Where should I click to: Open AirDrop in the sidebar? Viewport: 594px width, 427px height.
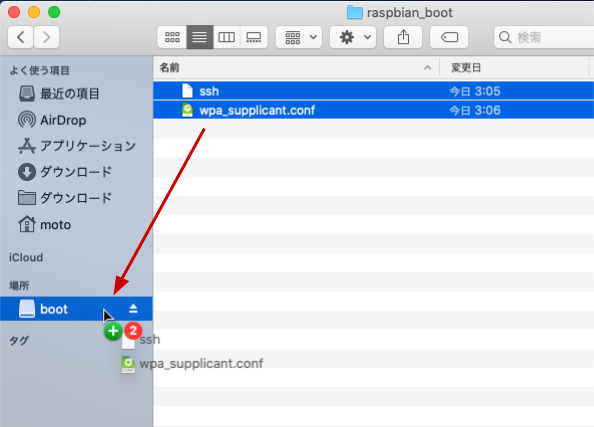[52, 120]
